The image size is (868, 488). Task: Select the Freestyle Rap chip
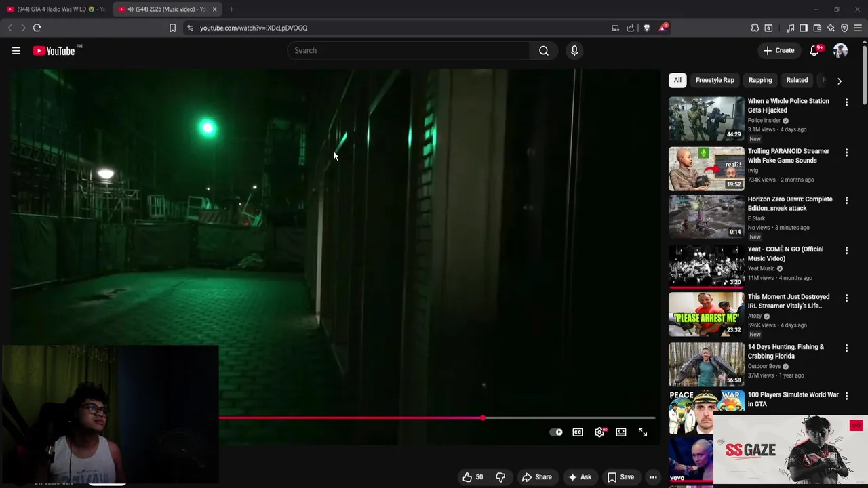(x=715, y=80)
